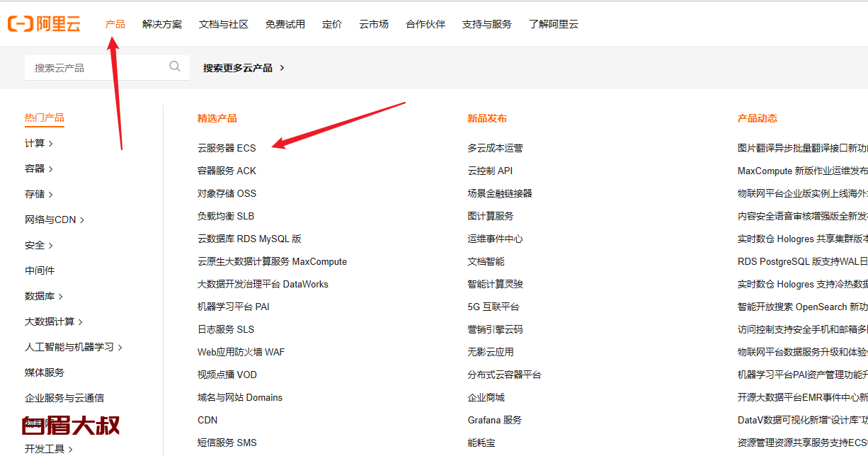
Task: Open DataV数据可视化新增 news item
Action: pyautogui.click(x=803, y=420)
